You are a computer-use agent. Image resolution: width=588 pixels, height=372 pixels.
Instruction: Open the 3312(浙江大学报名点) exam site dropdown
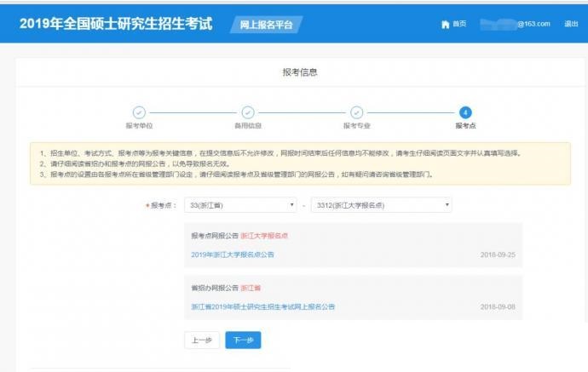point(382,205)
